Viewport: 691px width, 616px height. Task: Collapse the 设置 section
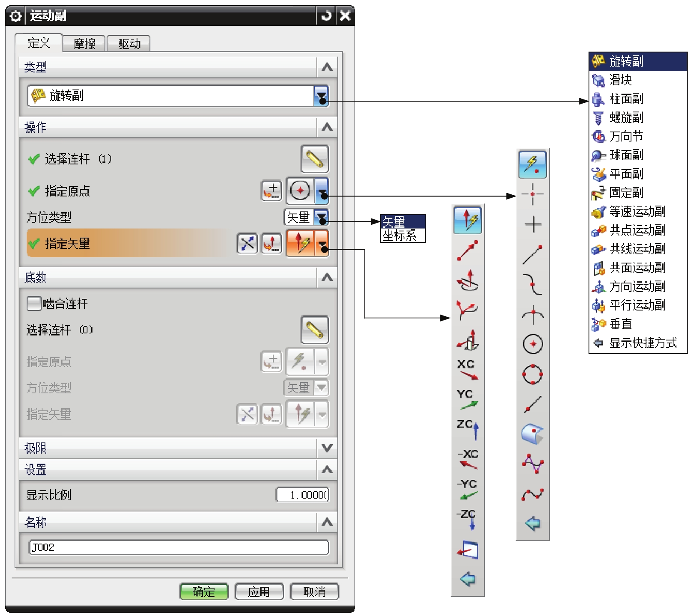coord(327,470)
